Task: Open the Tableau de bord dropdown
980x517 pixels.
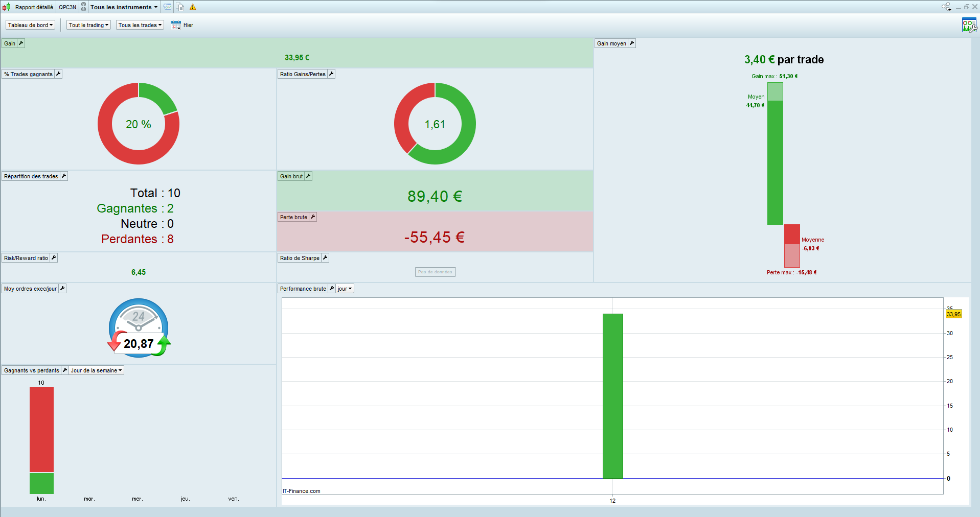Action: tap(30, 25)
